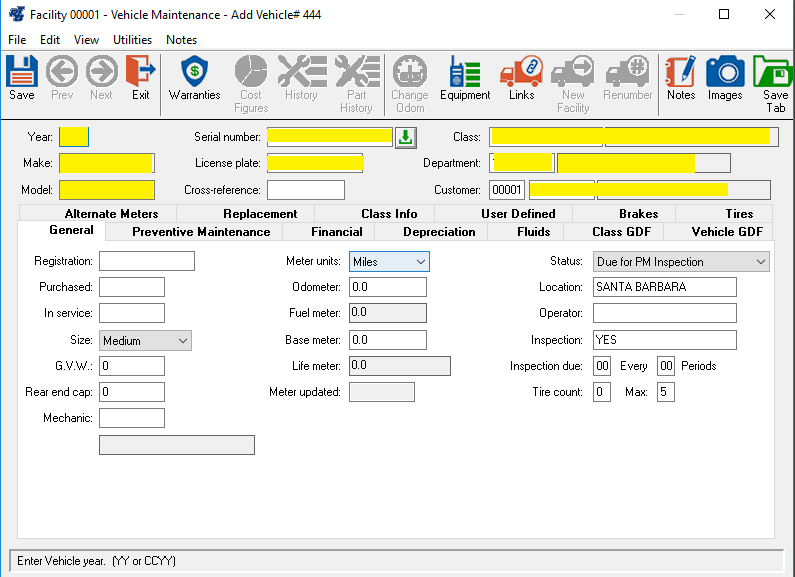Open the File menu
The image size is (795, 577).
click(17, 40)
